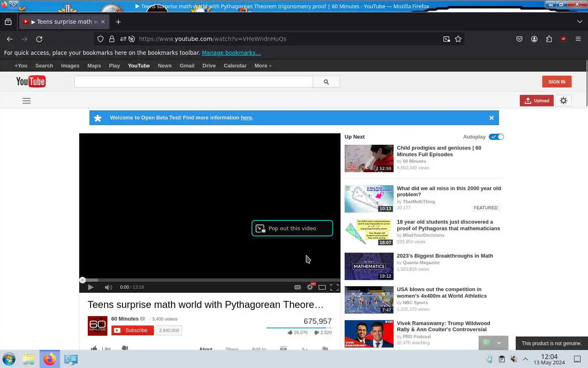Click the red Upload button
588x368 pixels.
[x=537, y=101]
